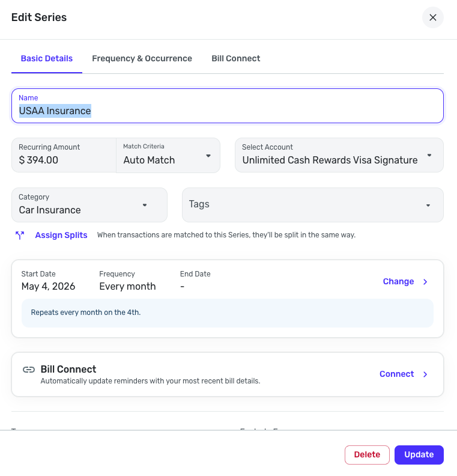
Task: Click the Delete button
Action: point(367,455)
